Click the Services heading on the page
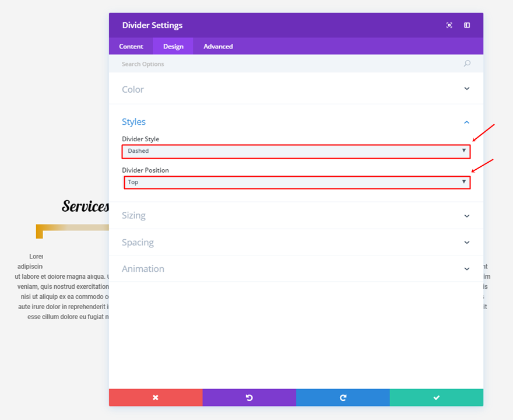Screen dimensions: 513x420 coord(85,206)
